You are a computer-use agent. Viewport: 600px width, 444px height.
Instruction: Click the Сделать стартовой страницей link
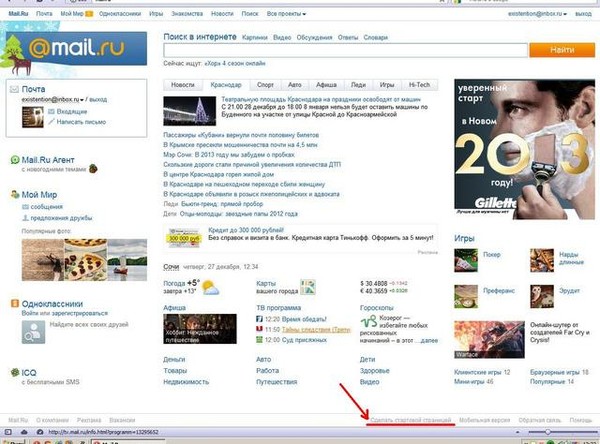coord(411,420)
